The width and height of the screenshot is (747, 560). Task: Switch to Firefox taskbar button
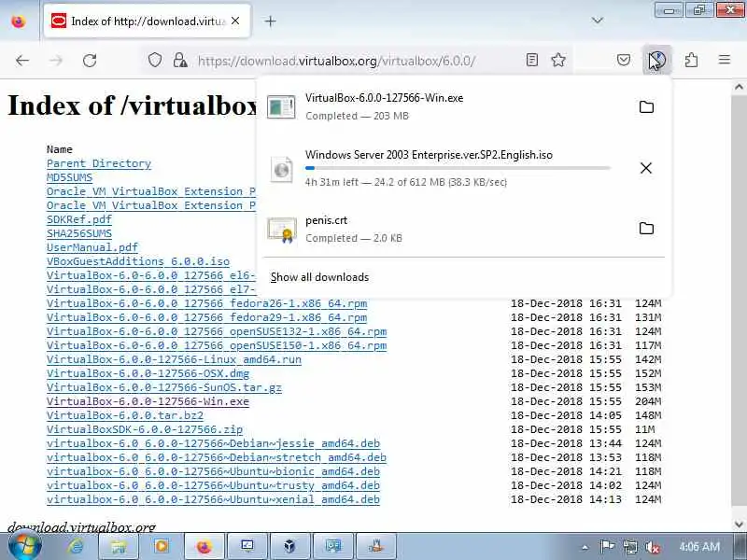pyautogui.click(x=204, y=546)
